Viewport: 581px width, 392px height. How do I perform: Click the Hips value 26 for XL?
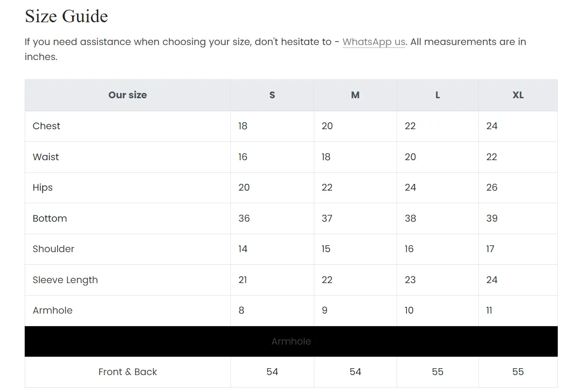pyautogui.click(x=492, y=188)
